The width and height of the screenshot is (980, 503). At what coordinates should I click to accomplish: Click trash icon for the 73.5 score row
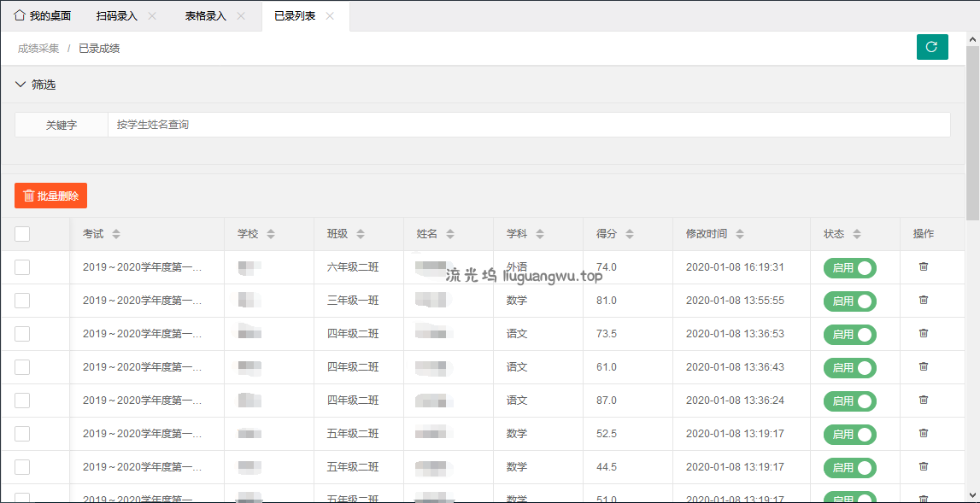[923, 333]
